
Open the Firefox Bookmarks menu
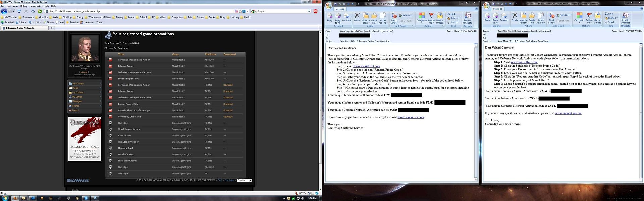click(x=35, y=6)
